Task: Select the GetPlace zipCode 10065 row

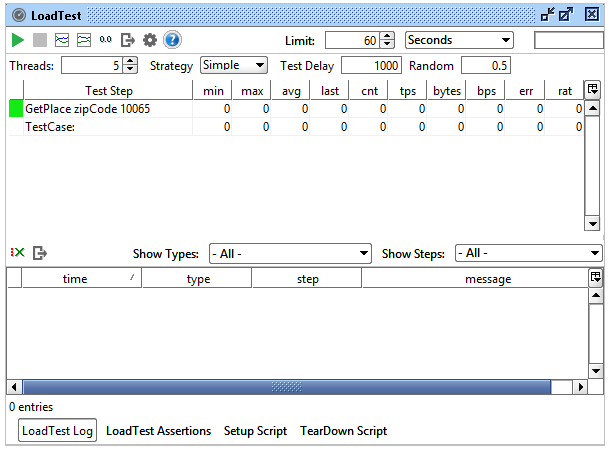Action: (295, 109)
